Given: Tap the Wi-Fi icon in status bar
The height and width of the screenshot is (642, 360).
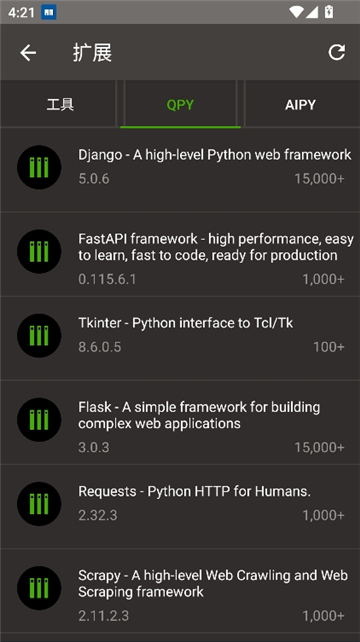Looking at the screenshot, I should (x=296, y=12).
